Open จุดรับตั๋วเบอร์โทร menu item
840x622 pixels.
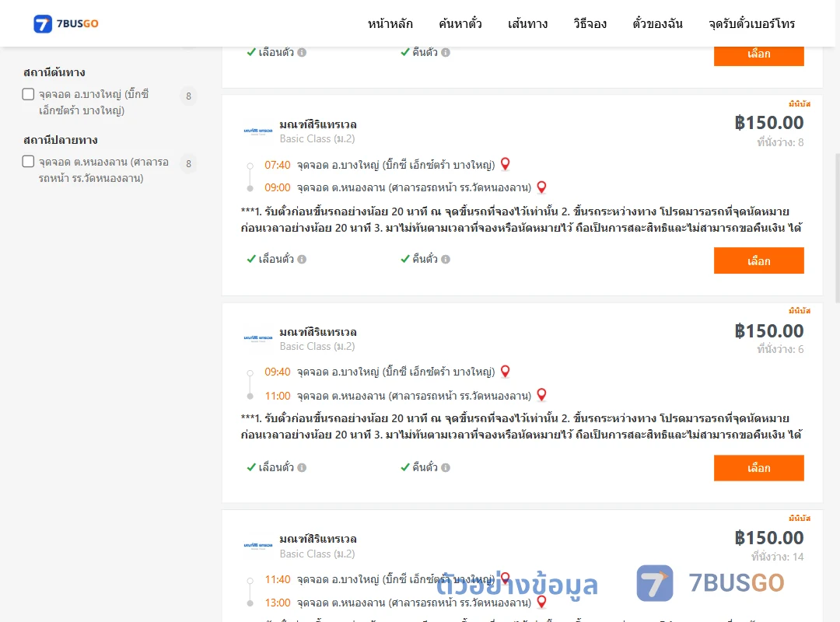tap(751, 23)
